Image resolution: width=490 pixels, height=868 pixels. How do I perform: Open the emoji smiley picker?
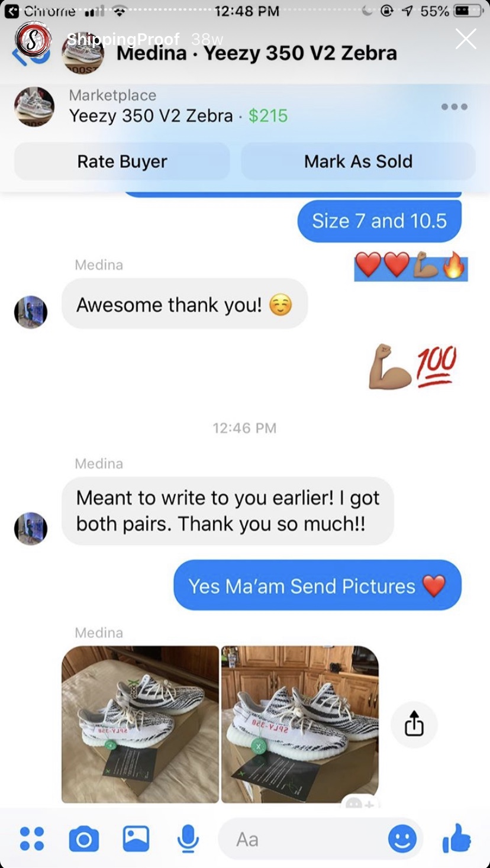402,839
